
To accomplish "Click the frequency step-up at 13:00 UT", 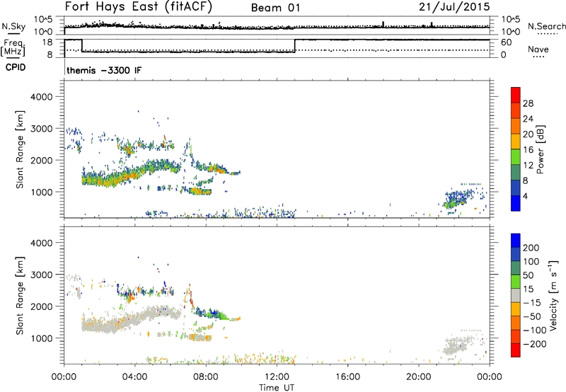I will pyautogui.click(x=295, y=46).
